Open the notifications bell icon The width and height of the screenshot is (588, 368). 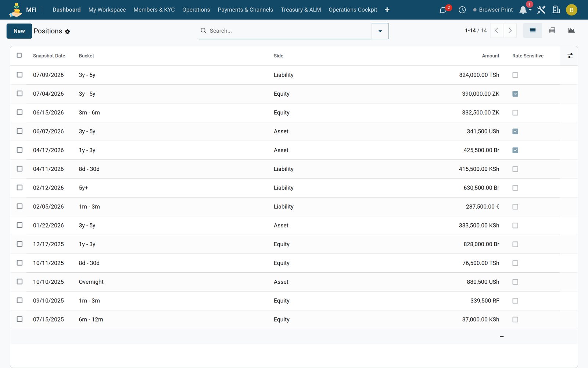coord(523,10)
